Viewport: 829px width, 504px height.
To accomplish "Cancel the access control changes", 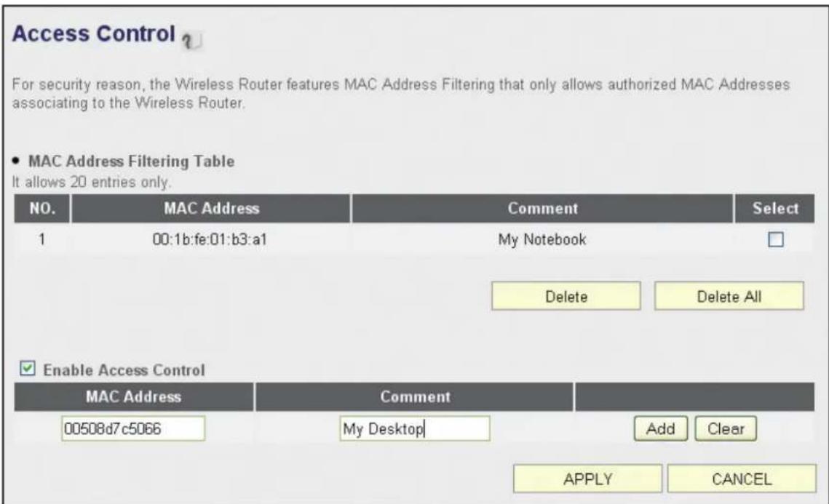I will pos(741,479).
